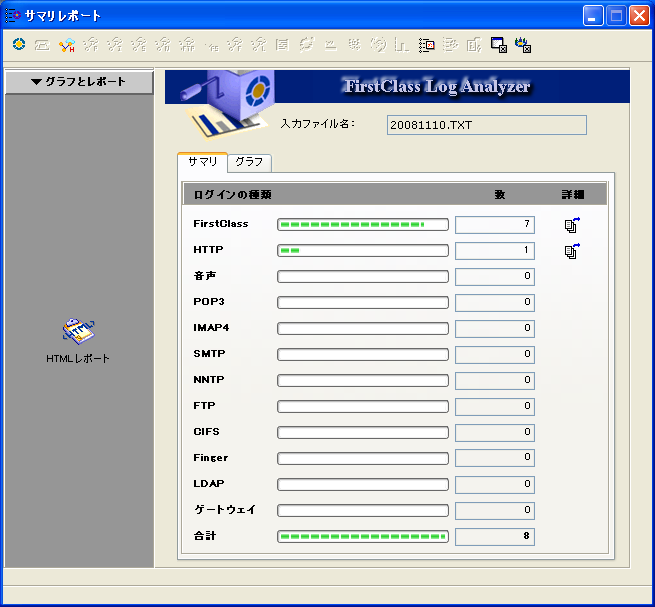Click the FTP row label
This screenshot has width=655, height=607.
(204, 405)
